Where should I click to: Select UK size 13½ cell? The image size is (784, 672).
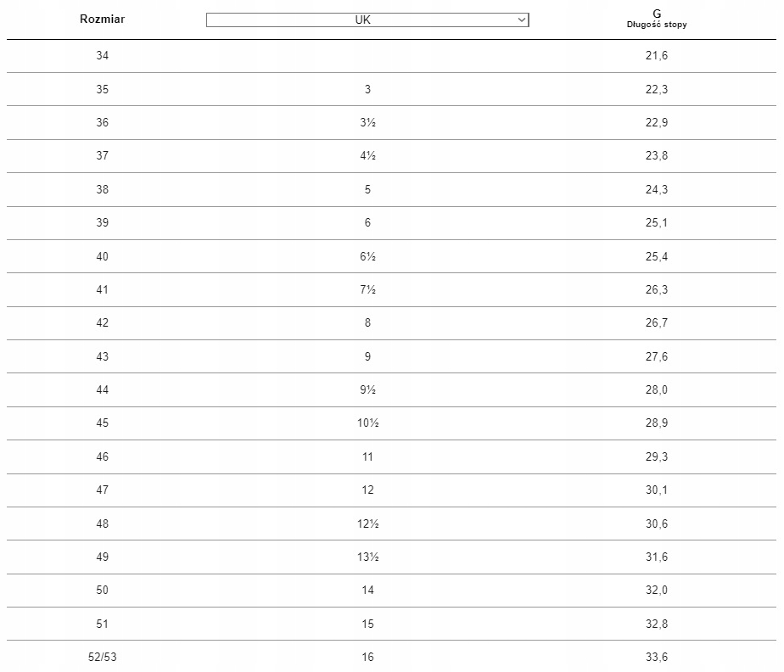pos(367,557)
